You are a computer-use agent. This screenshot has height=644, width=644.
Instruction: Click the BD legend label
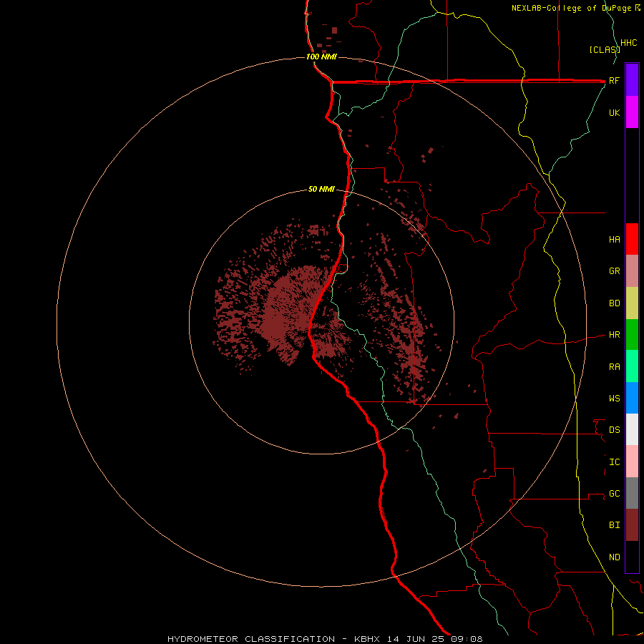615,303
